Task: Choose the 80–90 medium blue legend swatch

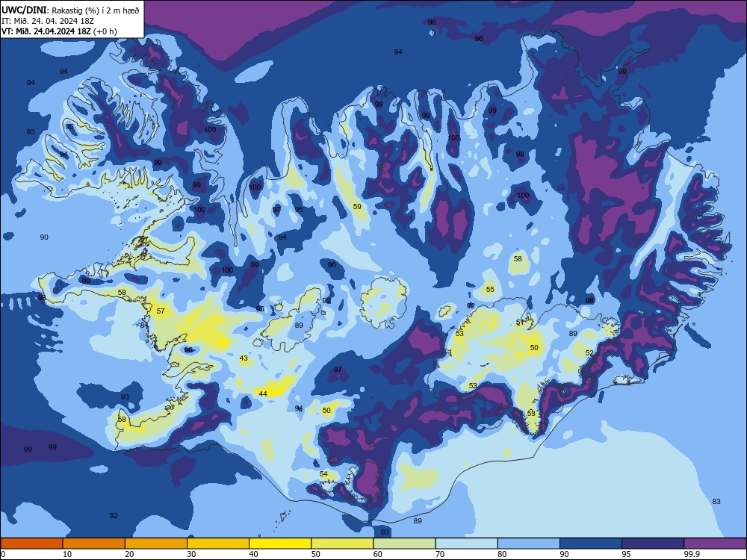Action: click(529, 544)
